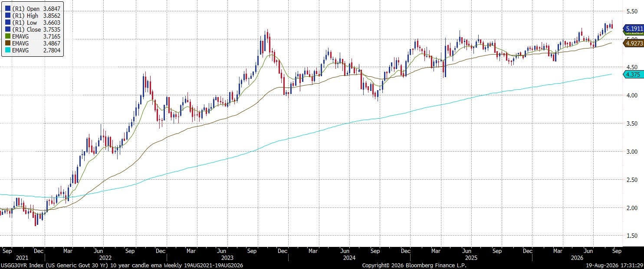Screen dimensions: 644x269
Task: Click the 3.50 y-axis label
Action: (632, 123)
